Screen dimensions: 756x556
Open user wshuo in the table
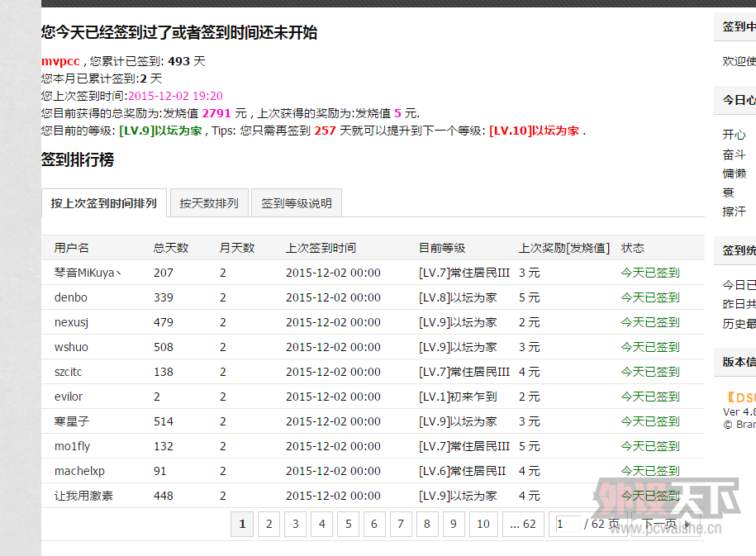click(x=71, y=347)
